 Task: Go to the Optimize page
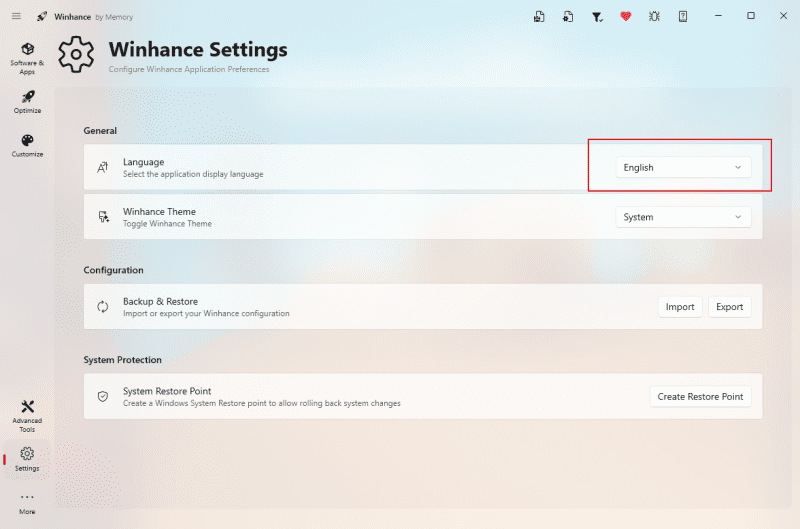click(x=27, y=102)
